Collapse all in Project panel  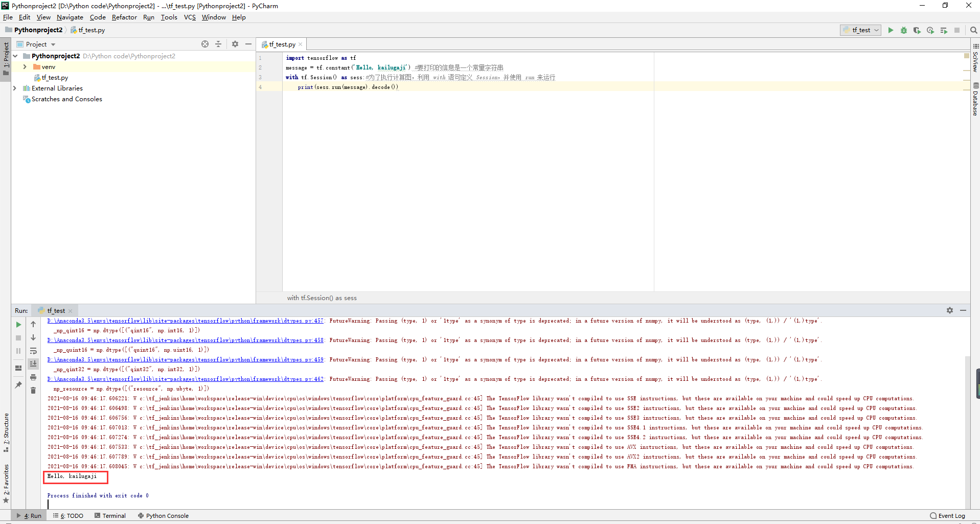tap(218, 44)
